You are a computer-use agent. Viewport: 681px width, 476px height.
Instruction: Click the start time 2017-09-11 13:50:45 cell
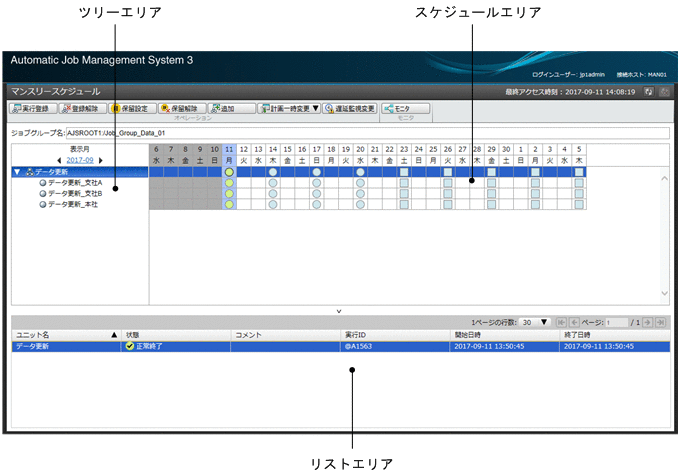[x=505, y=347]
